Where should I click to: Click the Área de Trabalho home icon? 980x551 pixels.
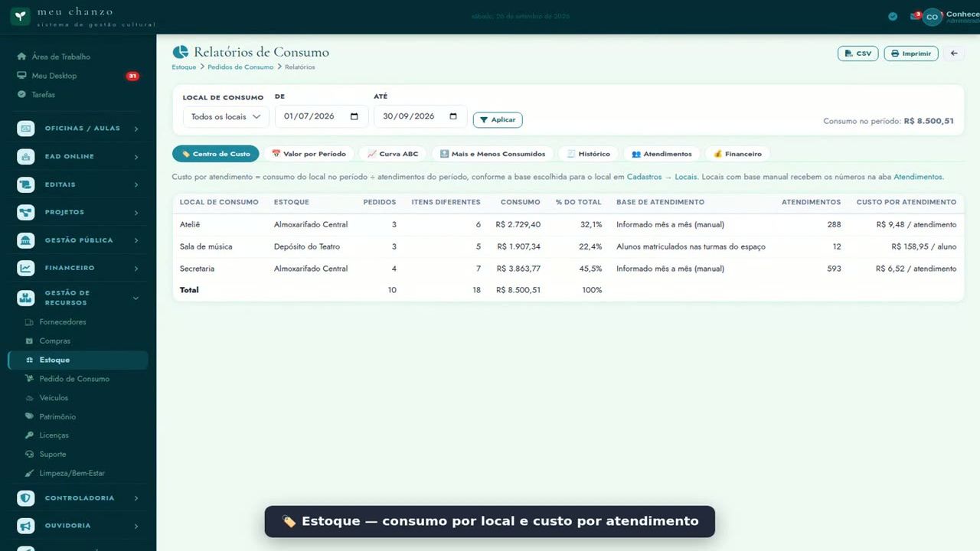21,57
